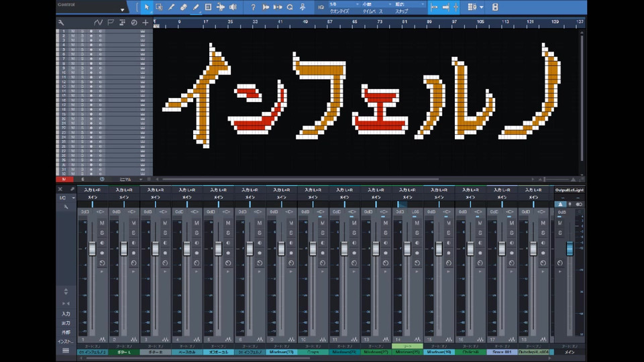644x362 pixels.
Task: Mute the main output channel
Action: pyautogui.click(x=559, y=223)
